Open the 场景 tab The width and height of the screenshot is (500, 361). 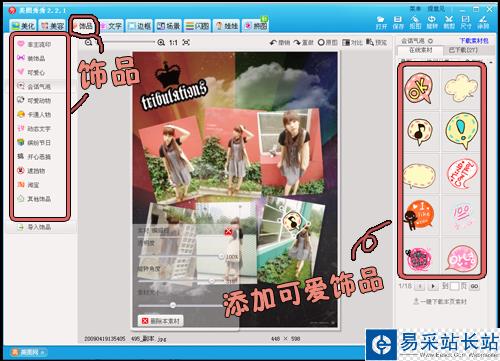168,26
